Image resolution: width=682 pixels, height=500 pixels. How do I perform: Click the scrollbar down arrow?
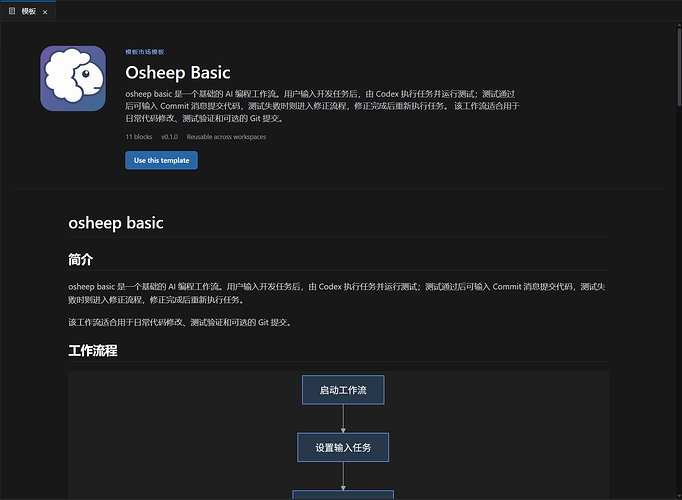click(679, 496)
